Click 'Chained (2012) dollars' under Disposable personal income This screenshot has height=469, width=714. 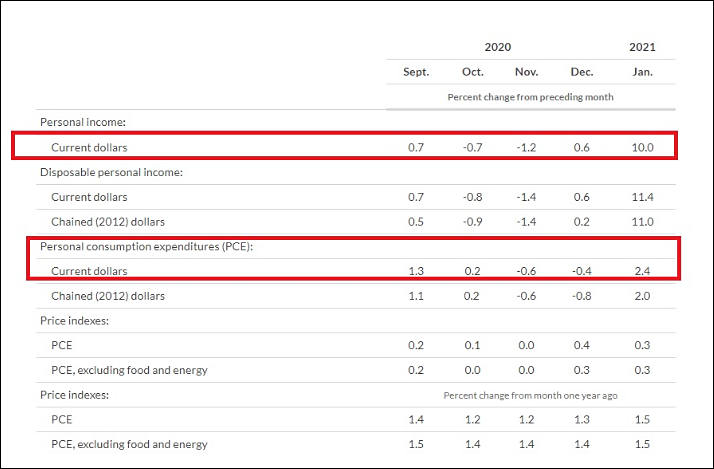coord(108,222)
